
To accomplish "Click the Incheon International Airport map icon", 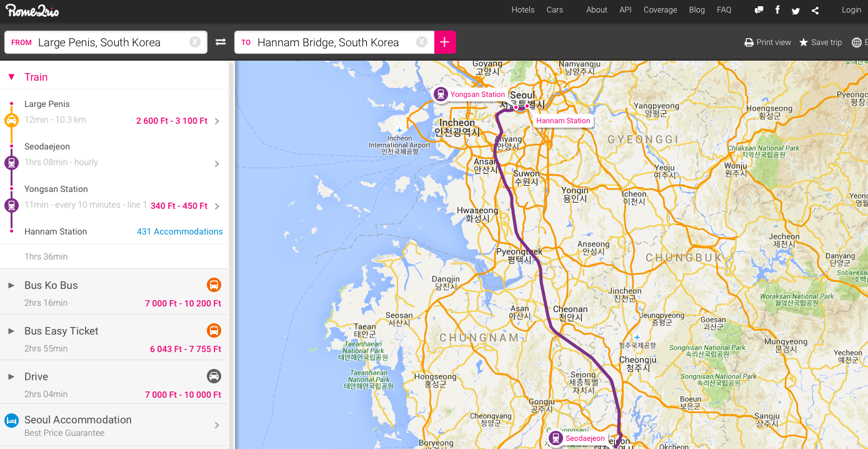I will [x=400, y=131].
